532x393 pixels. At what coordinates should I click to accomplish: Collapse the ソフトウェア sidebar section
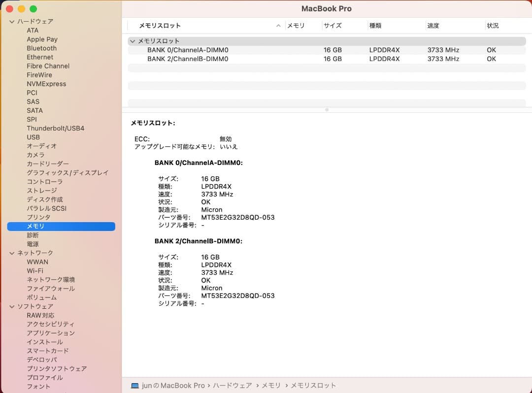coord(11,306)
